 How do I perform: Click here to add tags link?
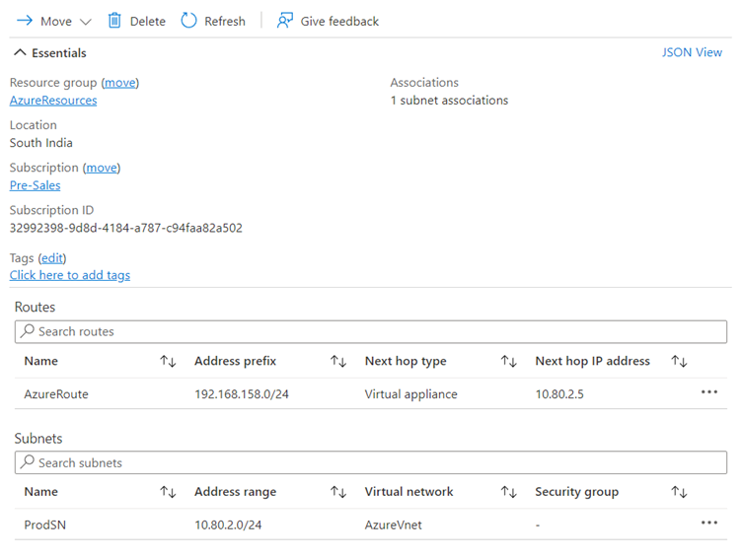[x=70, y=275]
